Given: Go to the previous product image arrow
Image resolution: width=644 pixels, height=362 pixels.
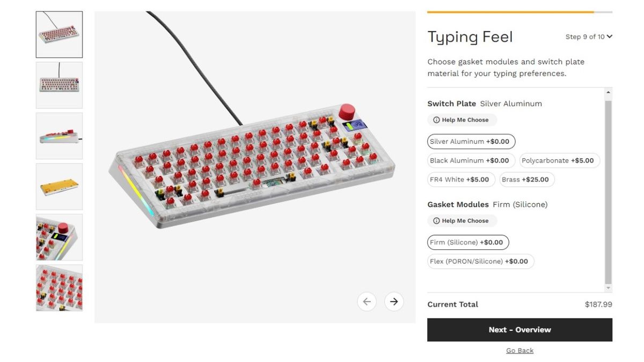Looking at the screenshot, I should tap(367, 301).
